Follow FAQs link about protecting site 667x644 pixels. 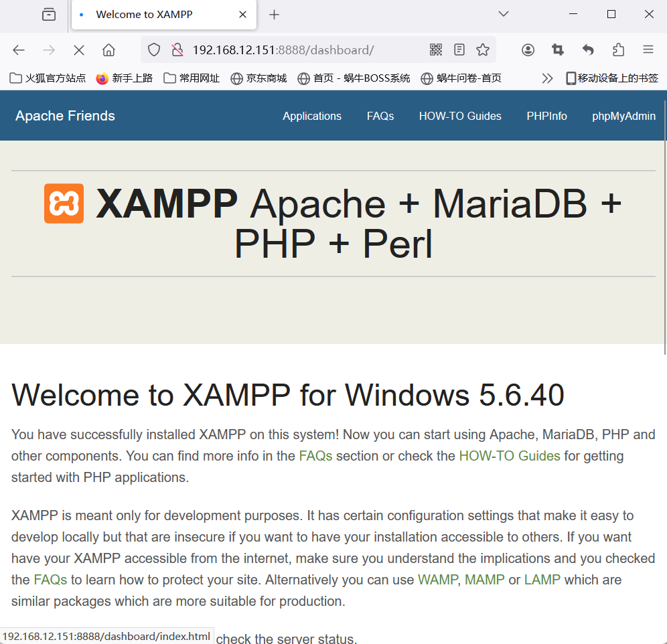[50, 580]
